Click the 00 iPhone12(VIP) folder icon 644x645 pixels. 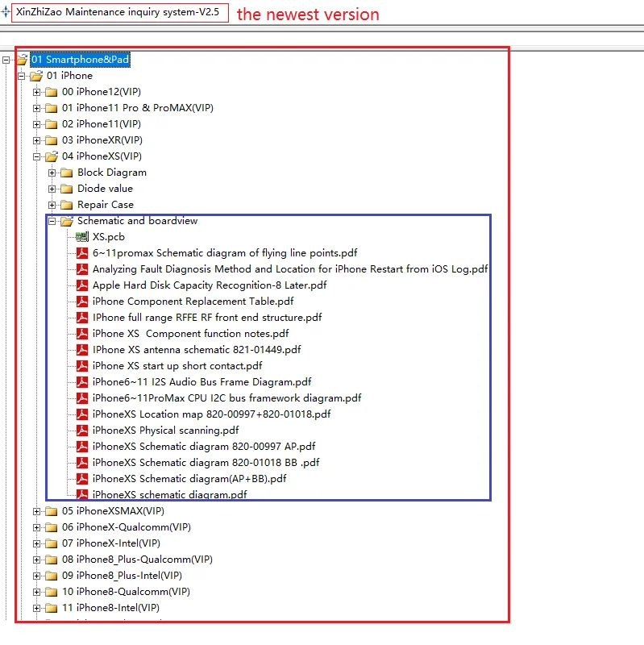pos(51,92)
